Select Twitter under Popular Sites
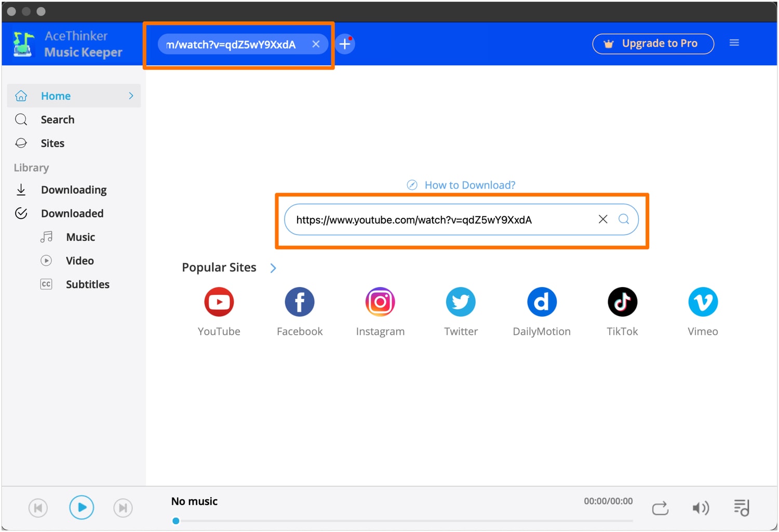 tap(461, 302)
